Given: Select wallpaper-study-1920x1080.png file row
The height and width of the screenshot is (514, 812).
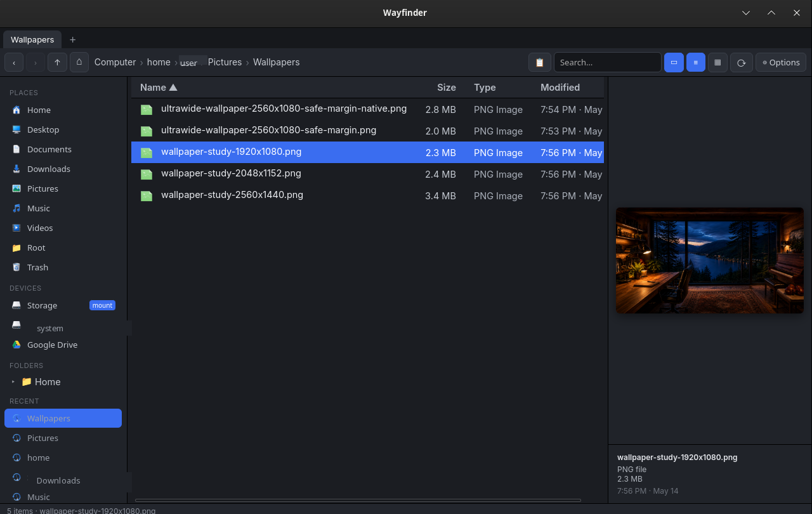Looking at the screenshot, I should [367, 152].
